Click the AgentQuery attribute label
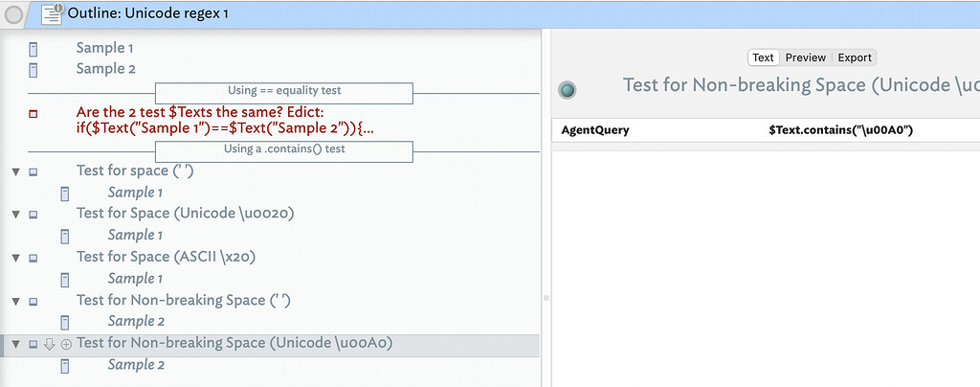 tap(595, 129)
